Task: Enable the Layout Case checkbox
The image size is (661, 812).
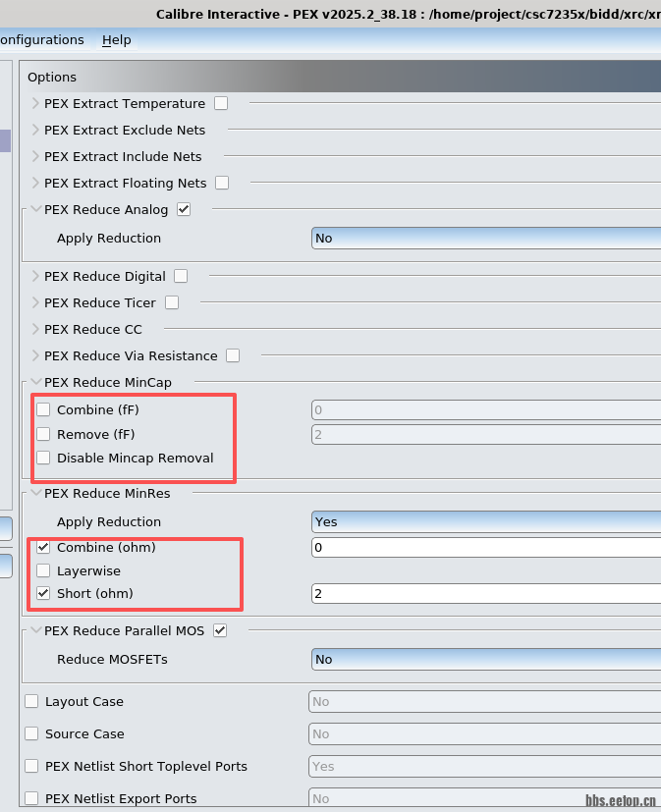Action: click(31, 701)
